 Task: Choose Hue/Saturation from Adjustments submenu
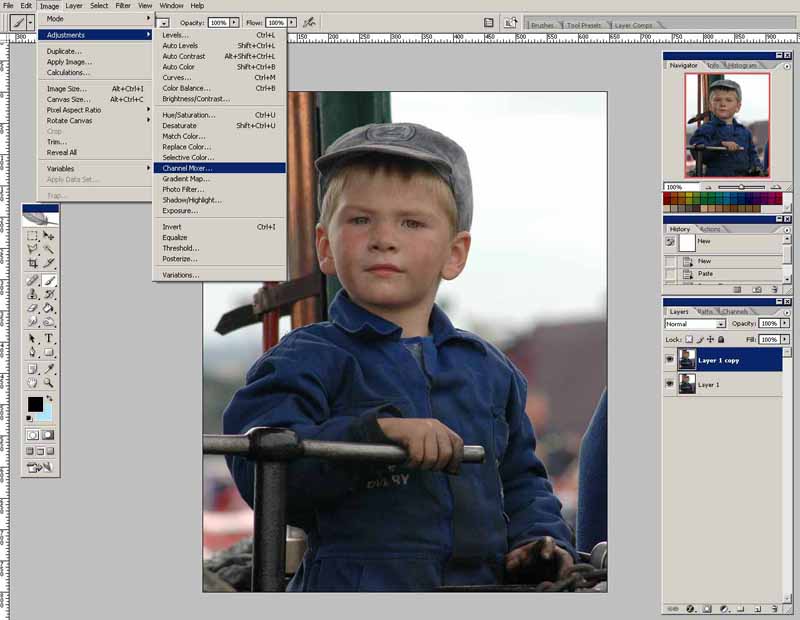pyautogui.click(x=219, y=115)
